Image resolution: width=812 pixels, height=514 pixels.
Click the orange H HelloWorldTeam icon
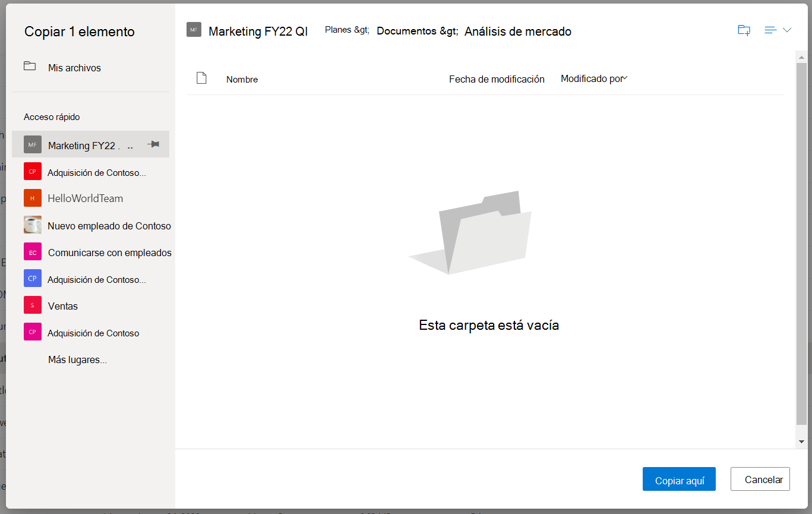pos(33,198)
